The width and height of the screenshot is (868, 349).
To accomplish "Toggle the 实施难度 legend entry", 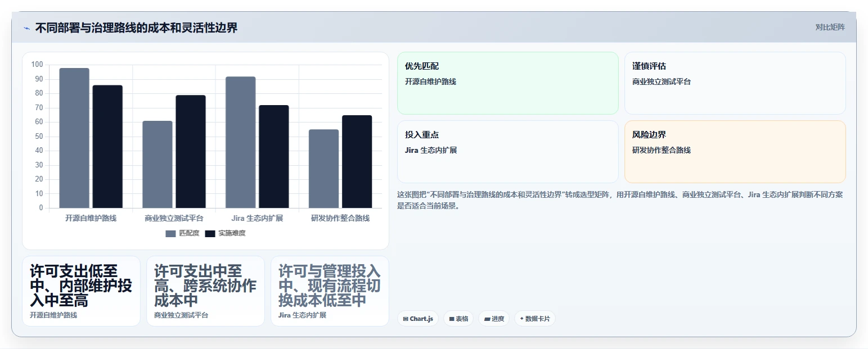I will pos(225,233).
